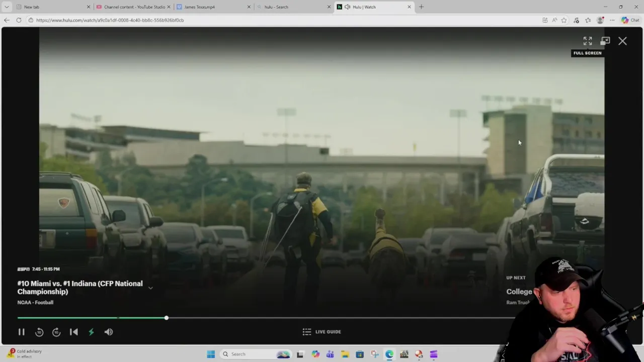Open Edge settings and more menu

612,20
